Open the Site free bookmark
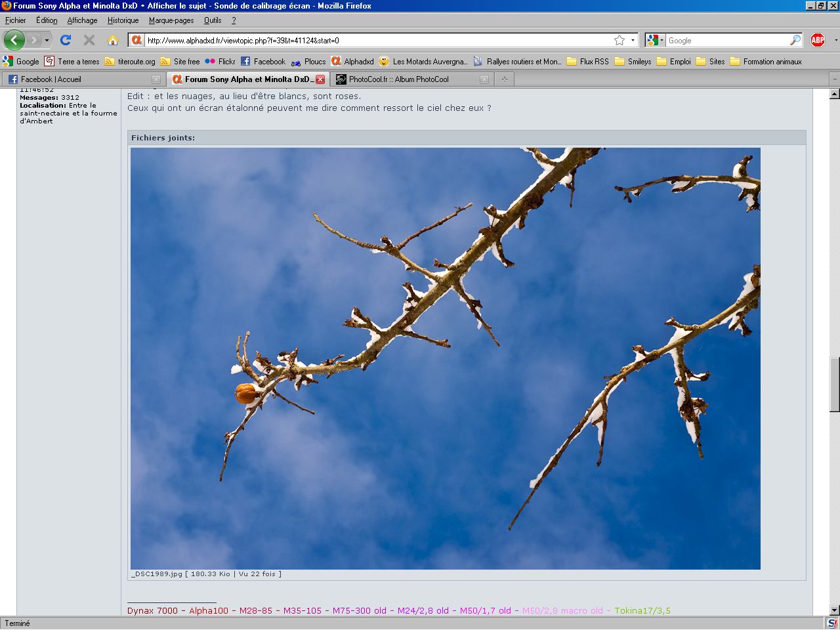The image size is (840, 630). click(180, 61)
